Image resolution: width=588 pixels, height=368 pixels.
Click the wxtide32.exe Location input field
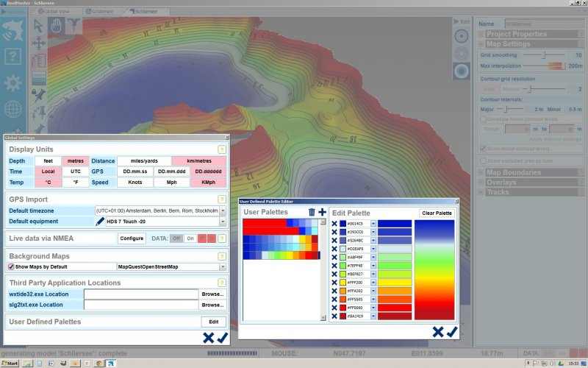coord(141,294)
